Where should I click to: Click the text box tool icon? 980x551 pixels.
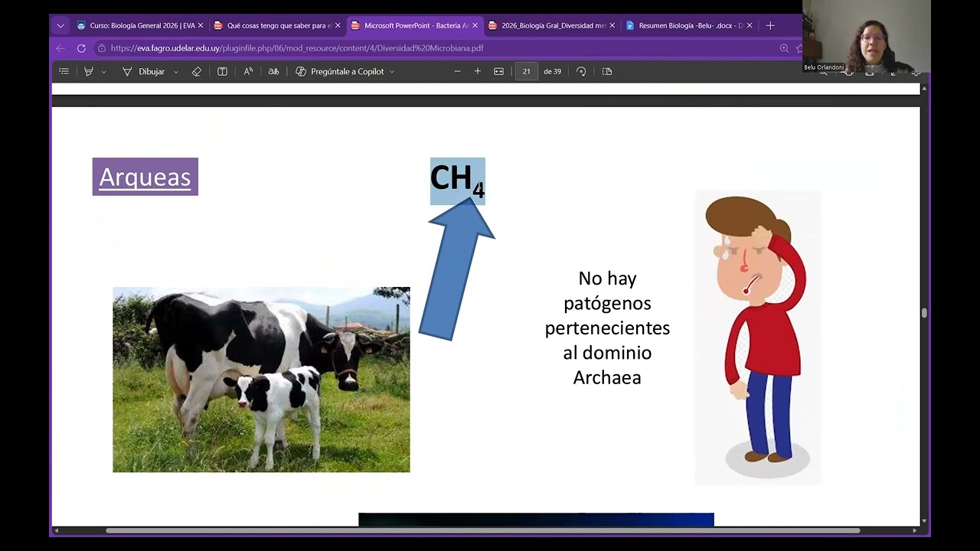point(222,71)
